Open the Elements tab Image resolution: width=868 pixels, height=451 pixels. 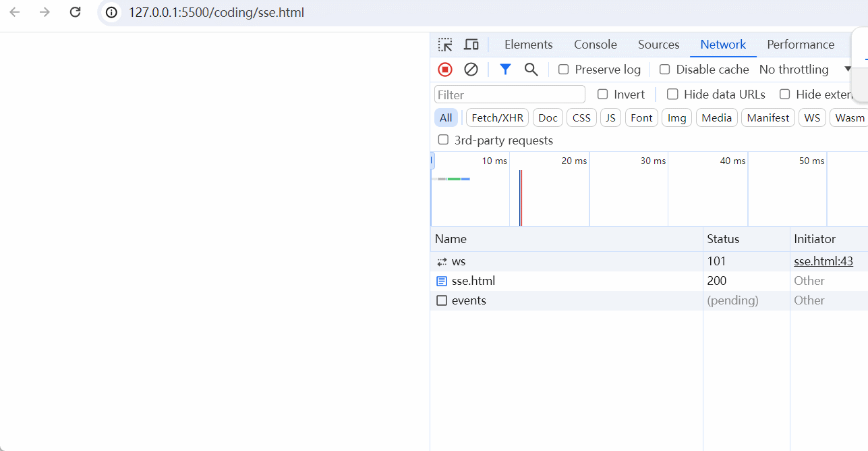click(529, 45)
